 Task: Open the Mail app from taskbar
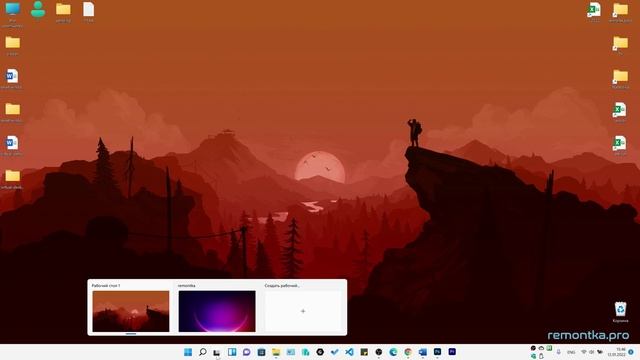coord(291,352)
